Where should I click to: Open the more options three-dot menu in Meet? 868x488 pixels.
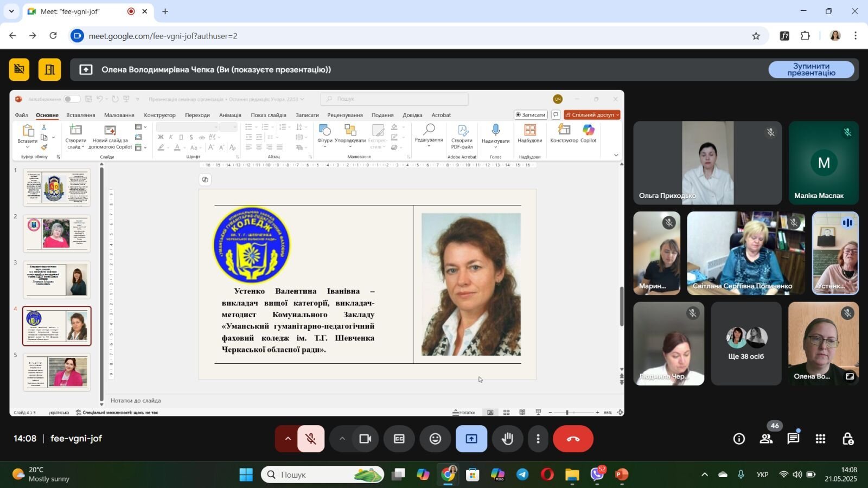538,439
